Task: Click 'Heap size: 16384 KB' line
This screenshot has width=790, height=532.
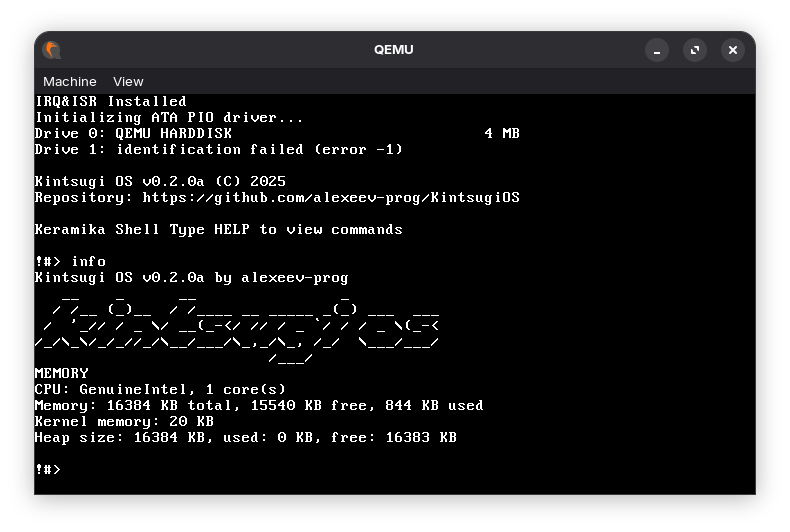Action: tap(246, 438)
